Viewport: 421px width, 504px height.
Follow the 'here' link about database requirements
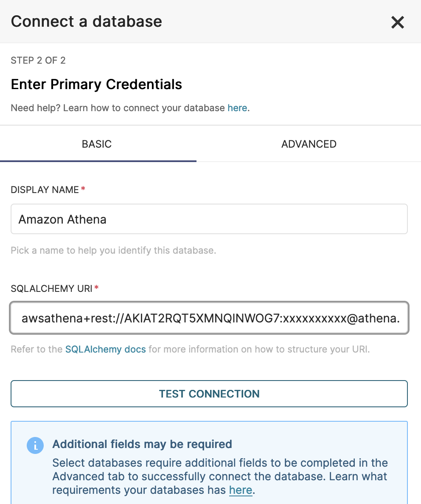point(241,490)
